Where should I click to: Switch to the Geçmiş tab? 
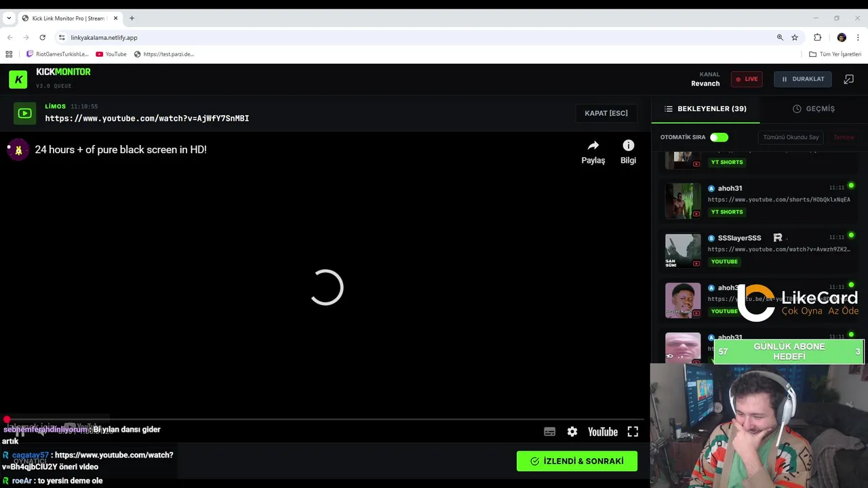point(814,108)
